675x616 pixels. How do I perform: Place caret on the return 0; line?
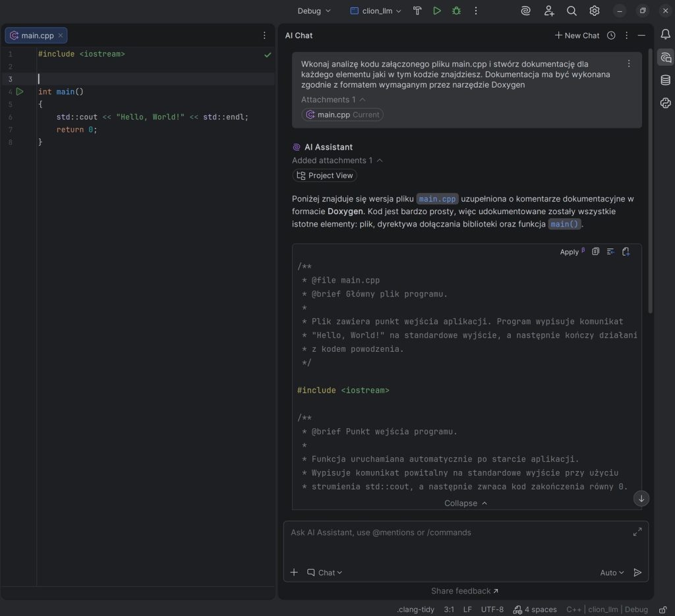[76, 130]
